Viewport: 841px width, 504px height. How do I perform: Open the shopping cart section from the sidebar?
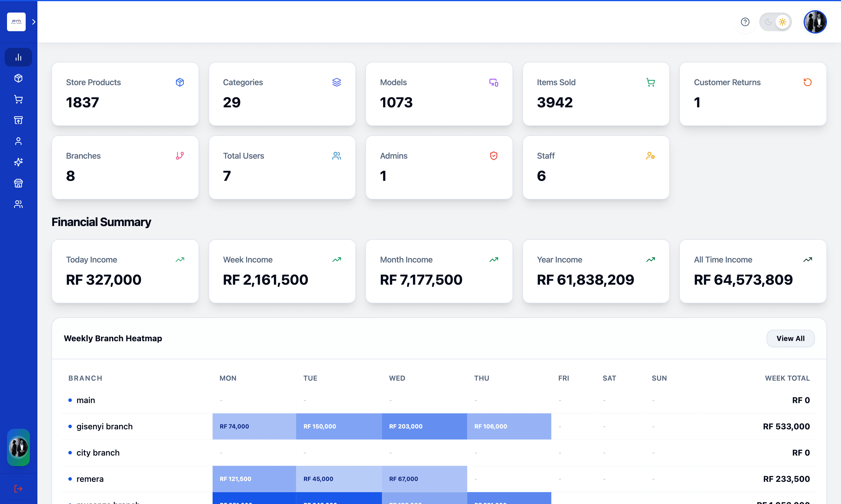pyautogui.click(x=18, y=99)
